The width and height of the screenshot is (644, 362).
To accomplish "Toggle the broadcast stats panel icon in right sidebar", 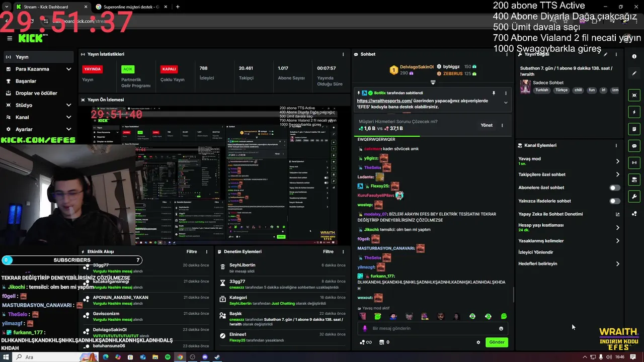I will [634, 162].
